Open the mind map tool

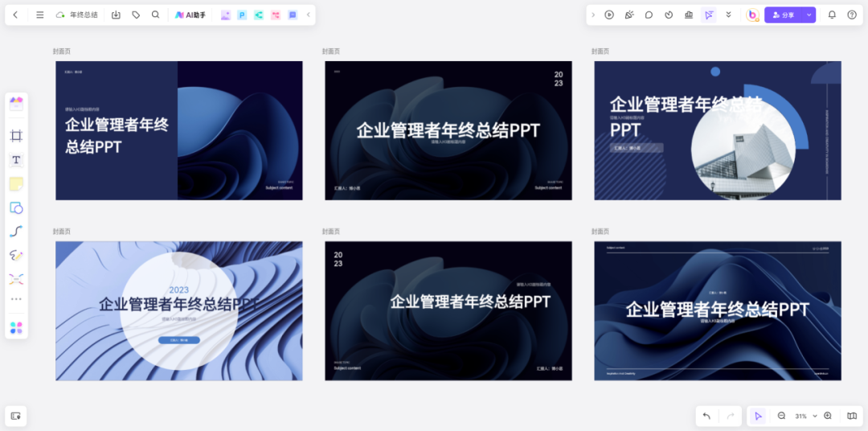coord(16,279)
